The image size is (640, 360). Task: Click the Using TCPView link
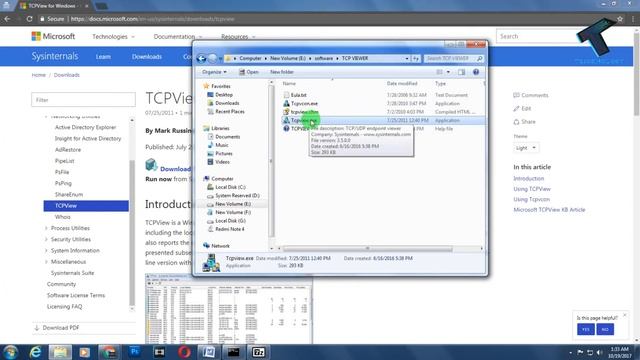point(532,189)
